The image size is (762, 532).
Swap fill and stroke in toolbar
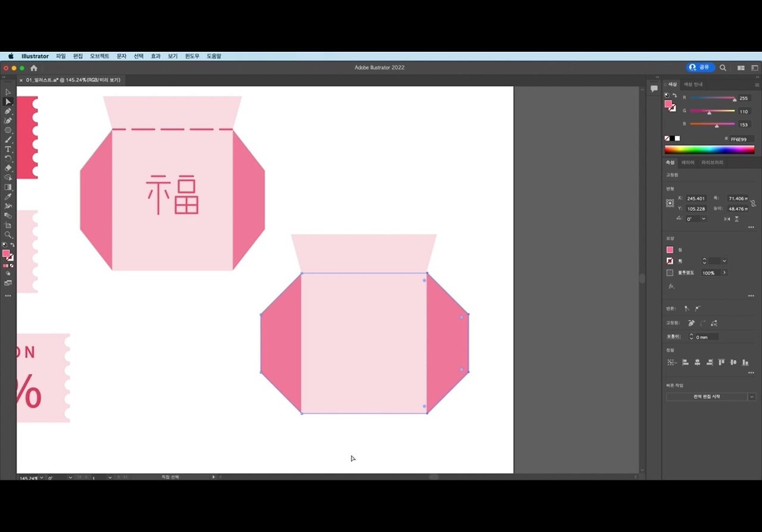13,245
